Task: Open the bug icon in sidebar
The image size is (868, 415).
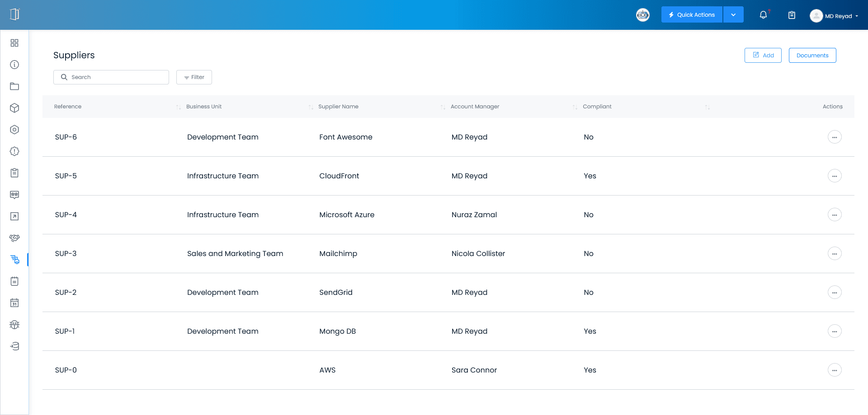Action: point(14,325)
